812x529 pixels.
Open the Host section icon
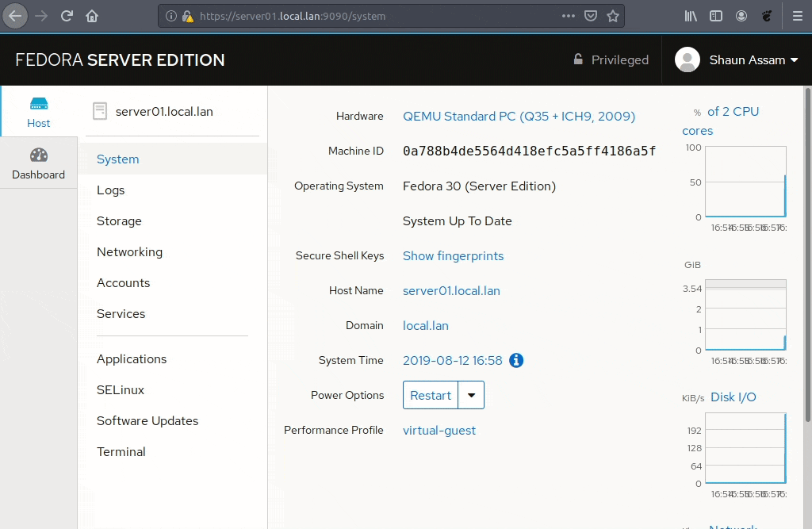pyautogui.click(x=38, y=105)
